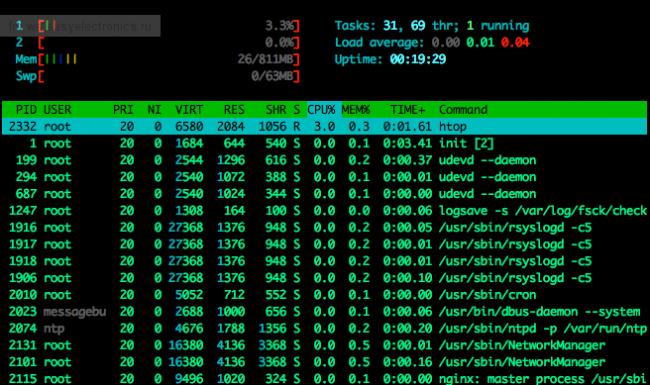Select udevd process with PID 294

coord(325,177)
